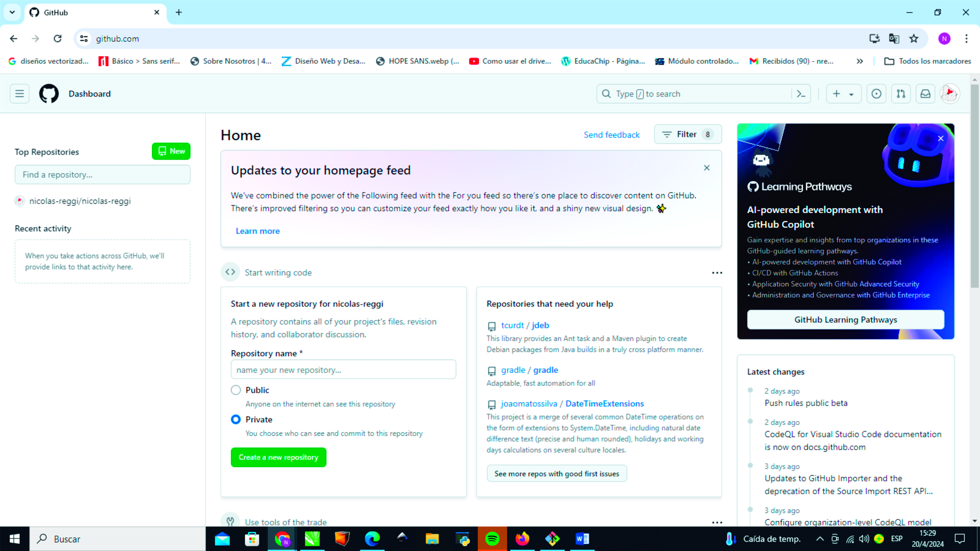Open joaomatossilva / DateTimeExtensions repository

[x=572, y=403]
